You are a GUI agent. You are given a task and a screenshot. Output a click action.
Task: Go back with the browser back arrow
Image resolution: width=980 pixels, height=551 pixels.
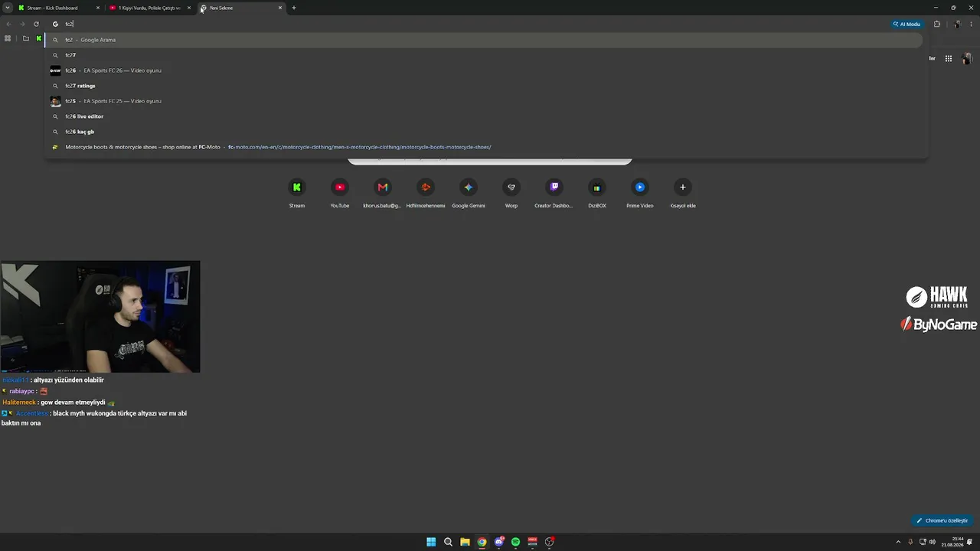pyautogui.click(x=8, y=24)
